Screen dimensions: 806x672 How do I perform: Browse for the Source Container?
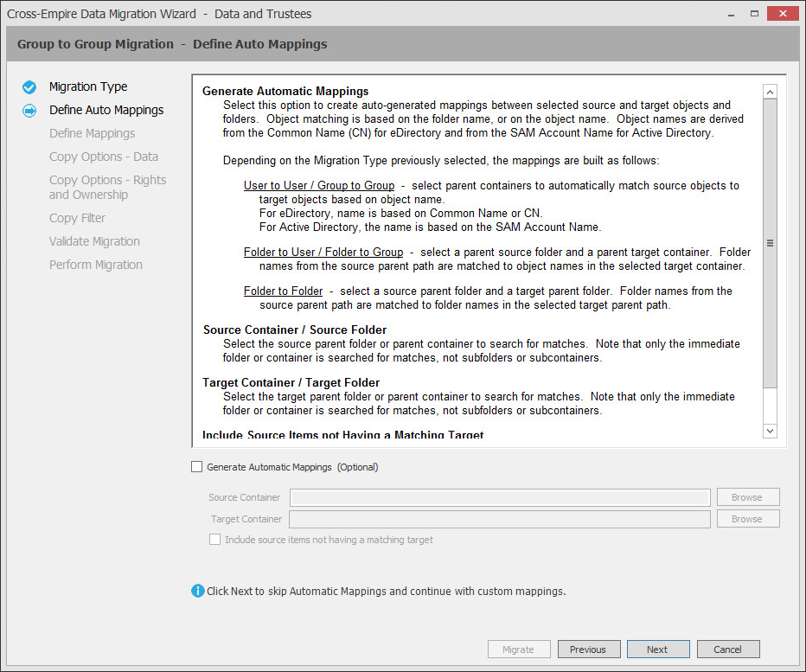[748, 497]
